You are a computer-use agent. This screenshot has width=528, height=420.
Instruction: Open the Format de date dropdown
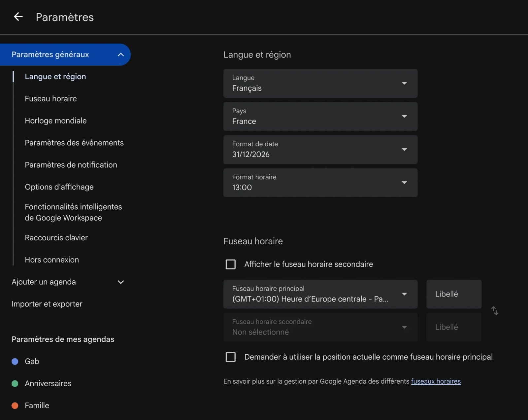[320, 150]
